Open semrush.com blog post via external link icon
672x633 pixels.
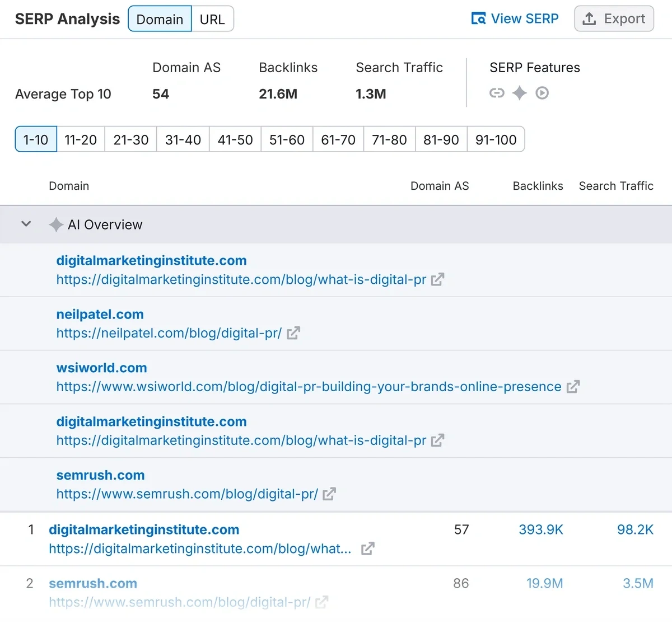(329, 494)
